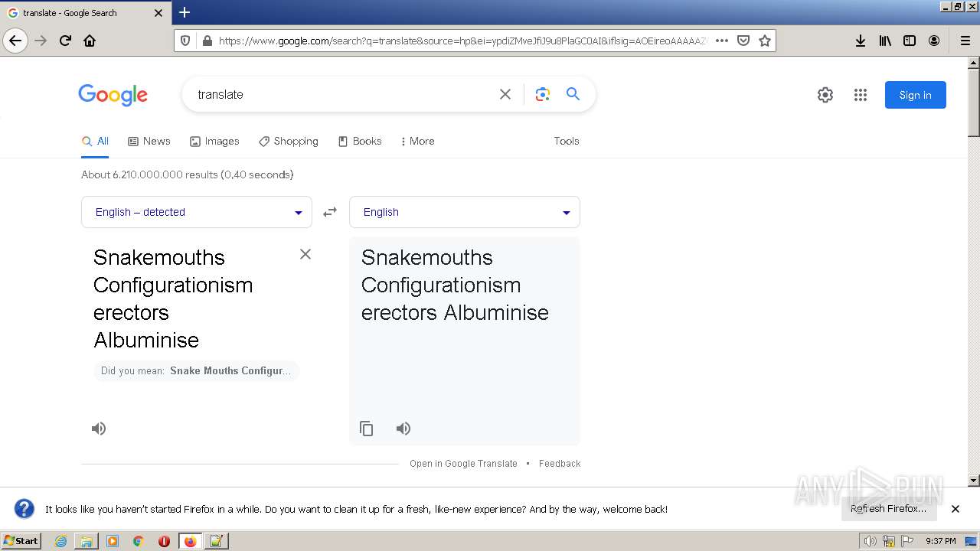The height and width of the screenshot is (551, 980).
Task: Open the search Tools options
Action: [x=567, y=141]
